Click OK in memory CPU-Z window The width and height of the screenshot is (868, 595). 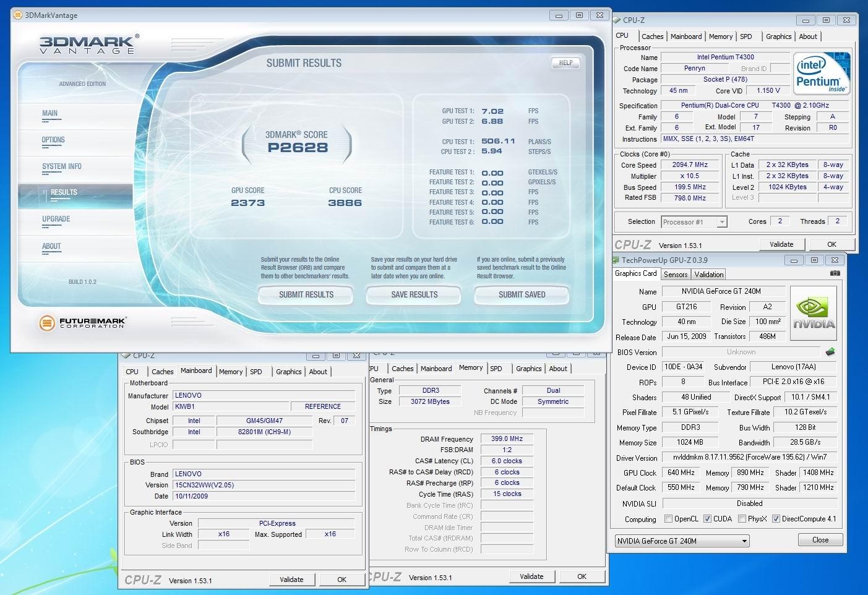[582, 576]
